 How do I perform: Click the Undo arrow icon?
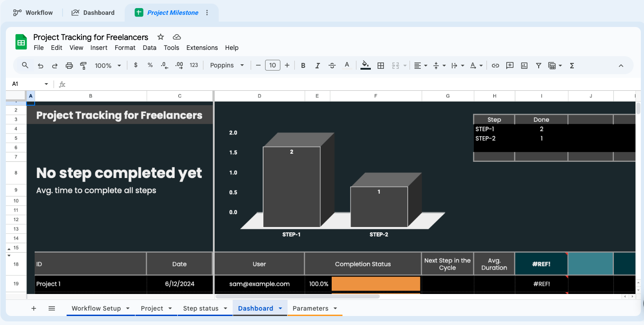point(41,66)
